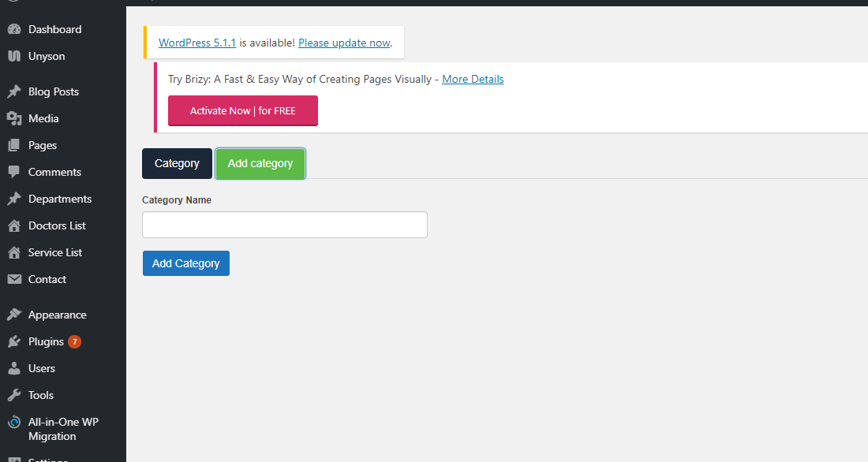Click the Contact envelope icon
This screenshot has width=868, height=462.
14,279
